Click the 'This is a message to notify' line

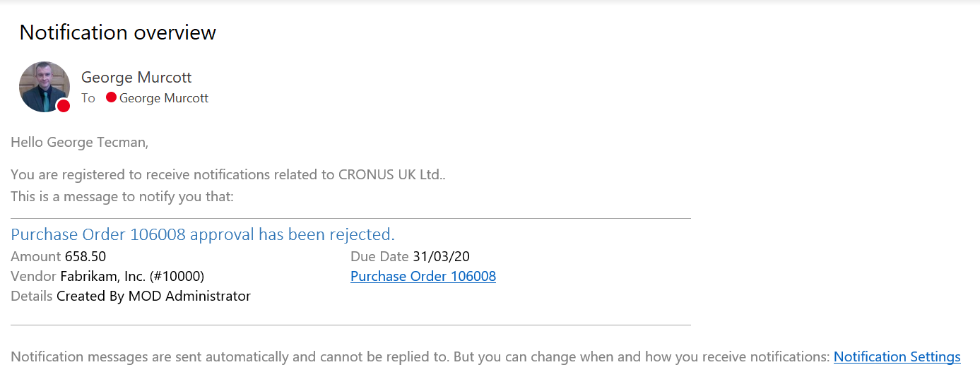(x=122, y=196)
